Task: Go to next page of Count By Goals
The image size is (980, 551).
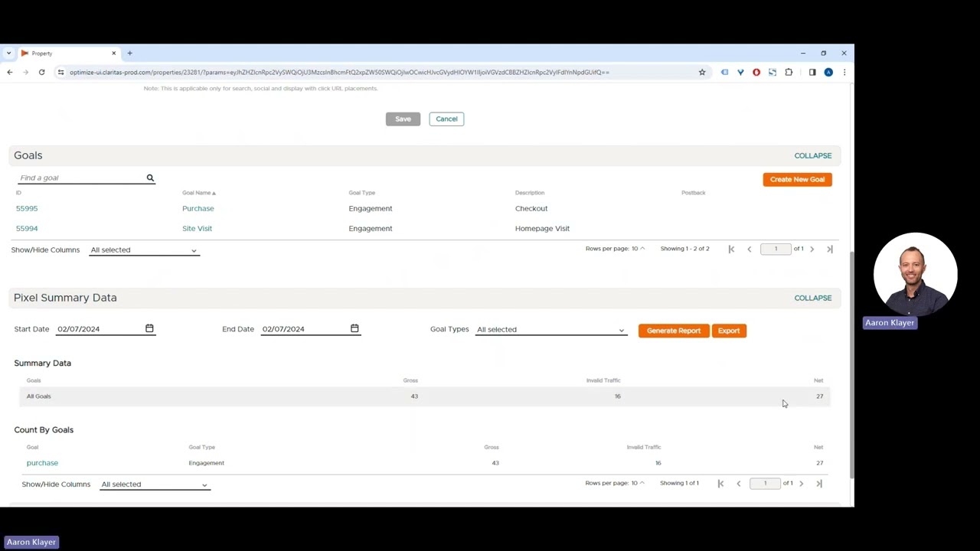Action: tap(801, 483)
